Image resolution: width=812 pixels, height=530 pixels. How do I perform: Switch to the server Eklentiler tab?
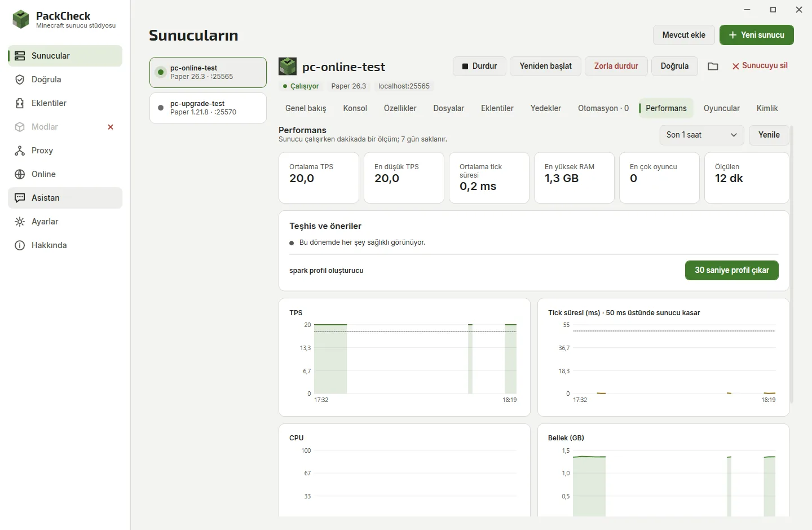click(497, 108)
